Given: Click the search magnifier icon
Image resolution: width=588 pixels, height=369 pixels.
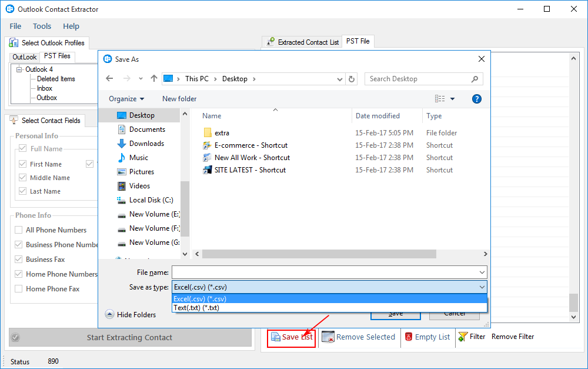Looking at the screenshot, I should [x=475, y=79].
